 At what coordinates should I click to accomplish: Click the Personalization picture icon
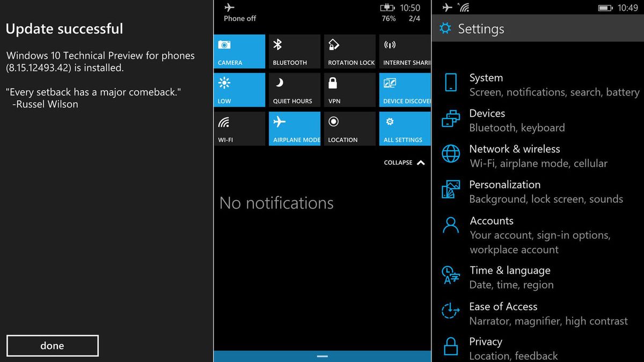pos(451,189)
